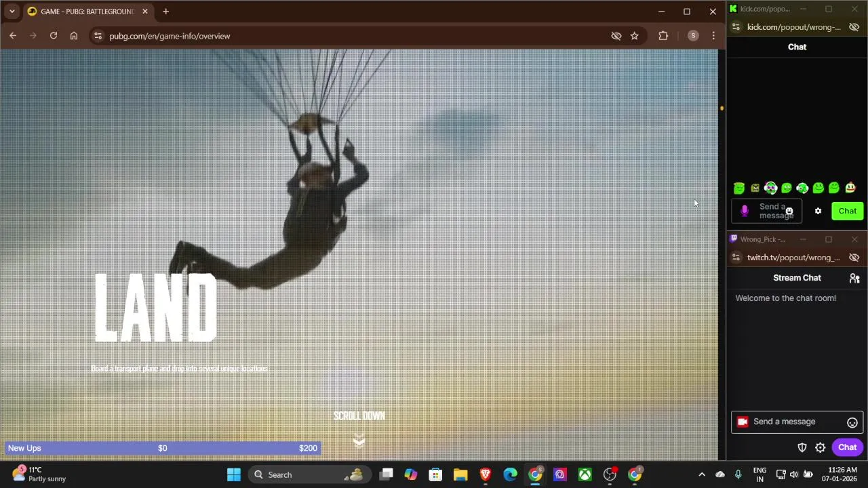The width and height of the screenshot is (868, 488).
Task: View site information for pubg.com
Action: click(98, 36)
